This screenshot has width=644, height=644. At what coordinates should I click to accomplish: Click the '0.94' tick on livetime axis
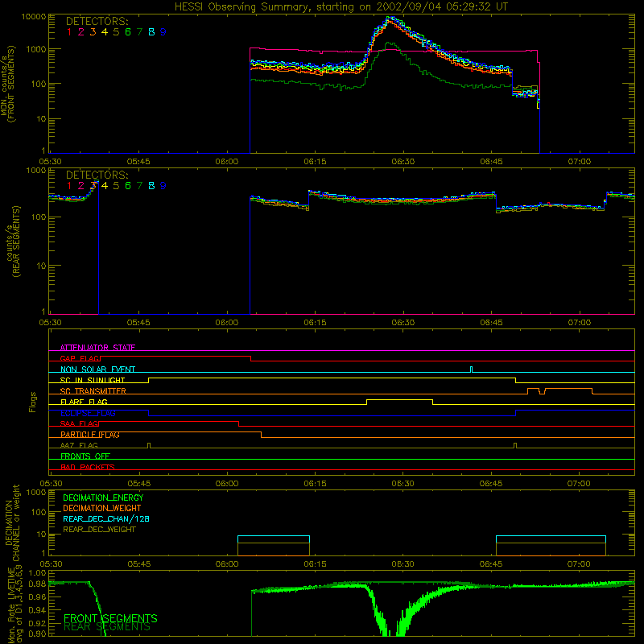(38, 610)
